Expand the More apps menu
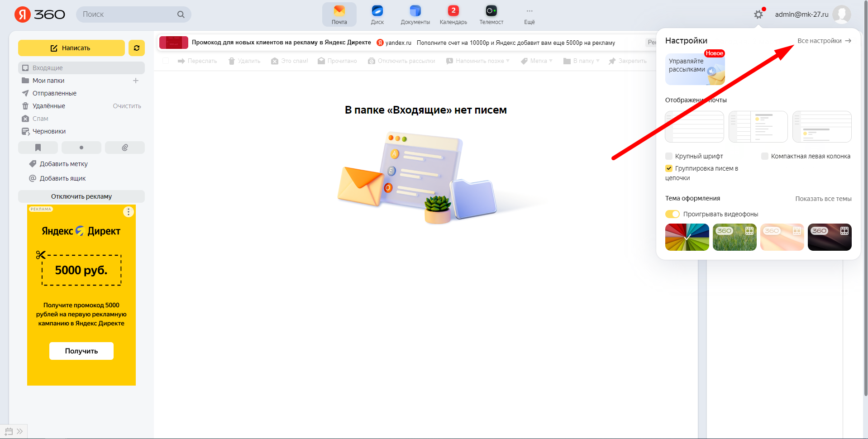 coord(529,14)
